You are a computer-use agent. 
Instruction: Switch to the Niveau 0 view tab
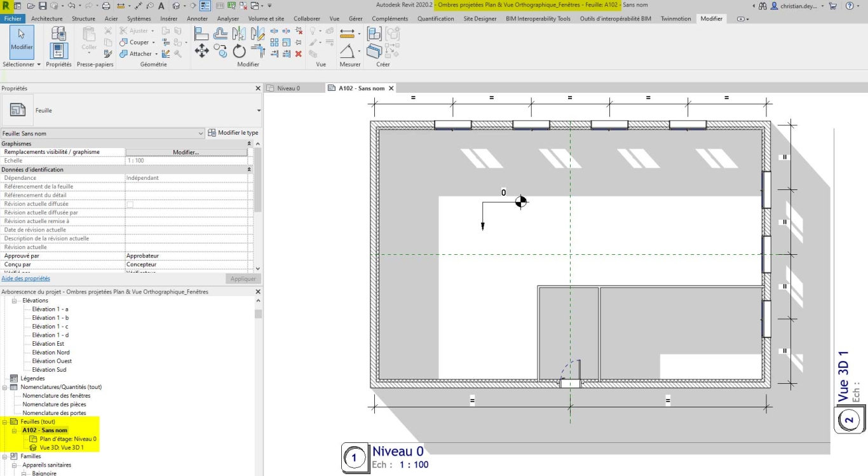point(288,88)
